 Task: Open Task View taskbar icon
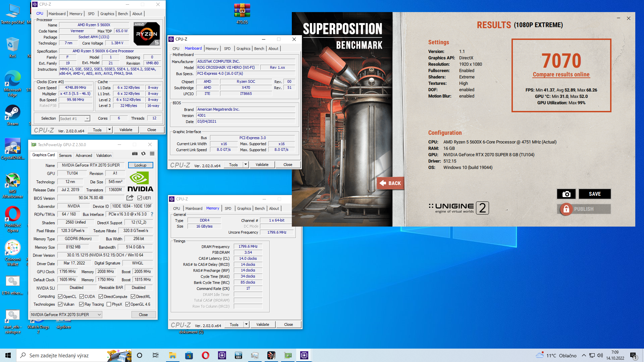click(x=155, y=355)
